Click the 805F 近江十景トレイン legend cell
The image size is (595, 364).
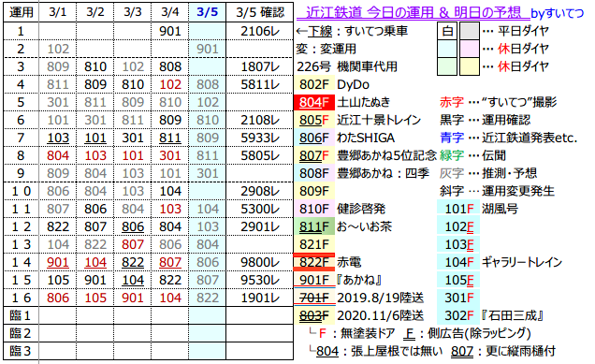(314, 120)
